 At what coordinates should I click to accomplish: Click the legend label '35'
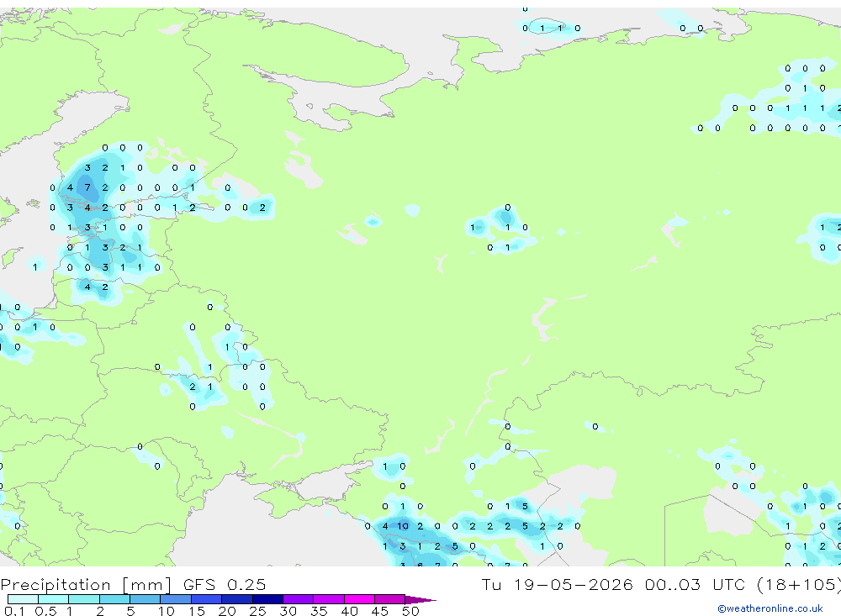(319, 611)
